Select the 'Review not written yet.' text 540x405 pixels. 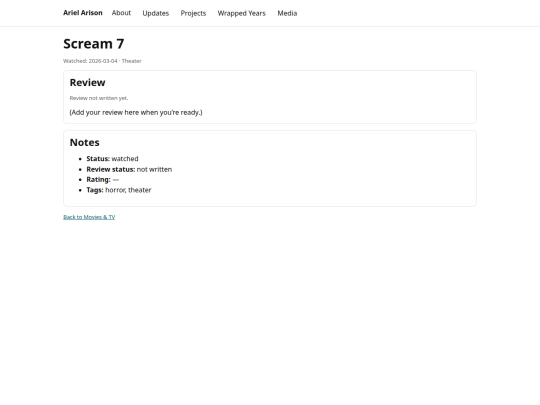(x=99, y=98)
